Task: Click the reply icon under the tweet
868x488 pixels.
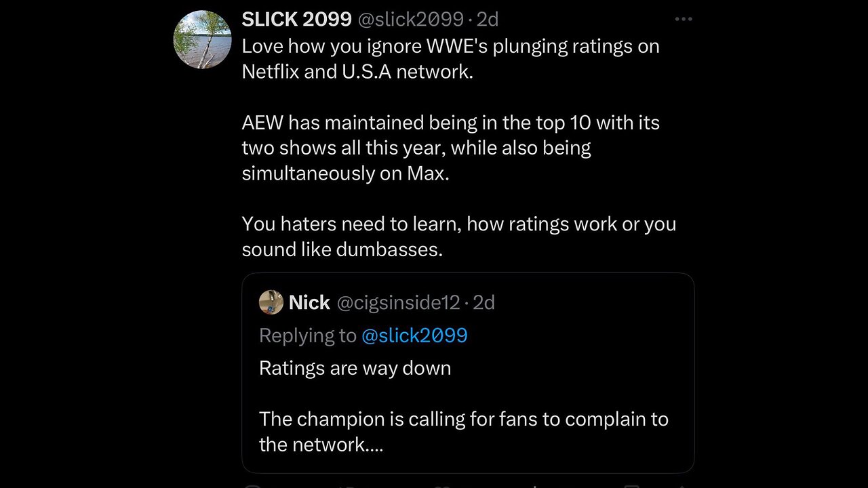Action: 252,485
